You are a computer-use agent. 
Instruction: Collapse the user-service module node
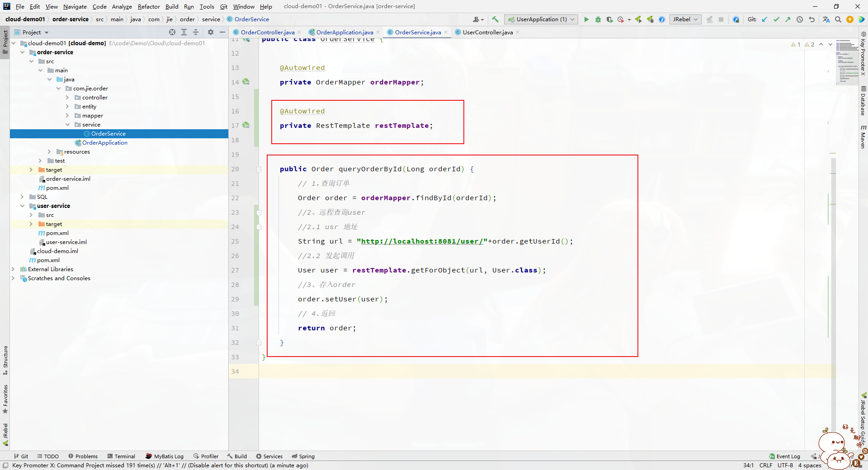click(x=22, y=206)
